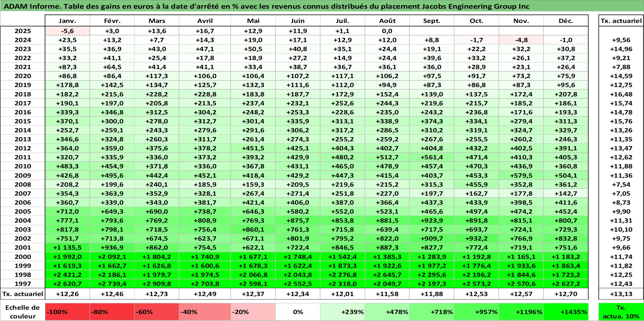This screenshot has height=321, width=644.
Task: Click the August actuarial rate +11,58
Action: point(387,294)
